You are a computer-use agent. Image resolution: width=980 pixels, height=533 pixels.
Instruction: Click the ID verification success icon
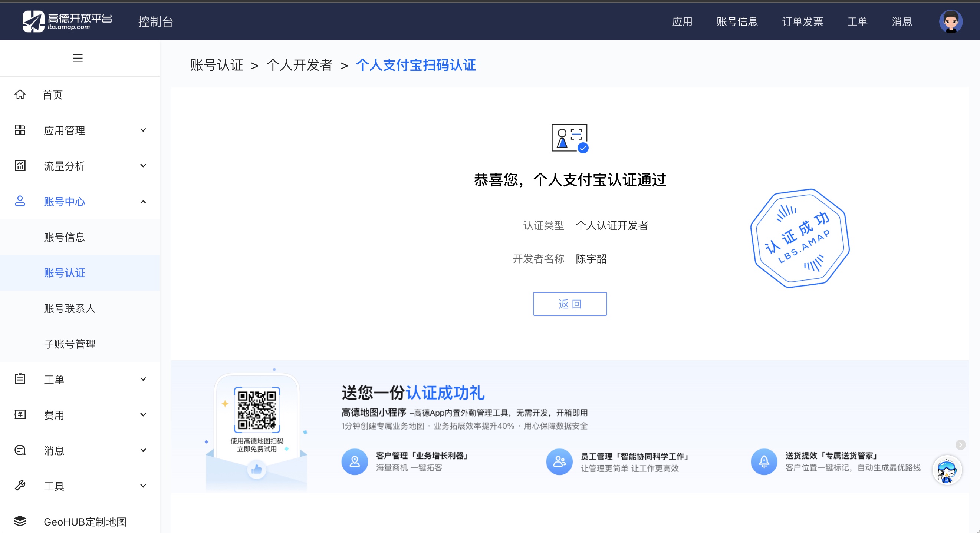pos(569,138)
